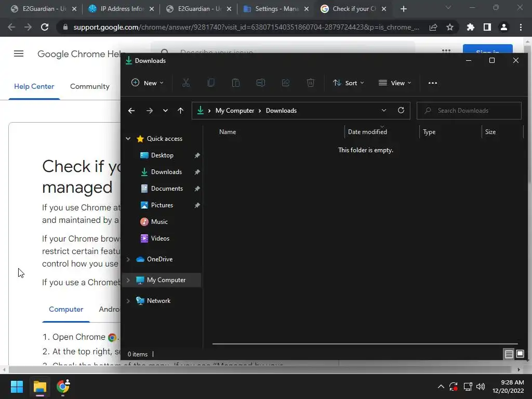Open Chrome three-dot menu
Image resolution: width=532 pixels, height=399 pixels.
point(521,27)
